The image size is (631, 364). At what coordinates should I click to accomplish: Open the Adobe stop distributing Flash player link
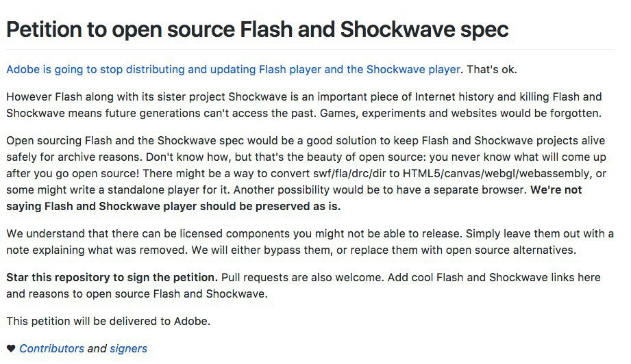tap(233, 69)
